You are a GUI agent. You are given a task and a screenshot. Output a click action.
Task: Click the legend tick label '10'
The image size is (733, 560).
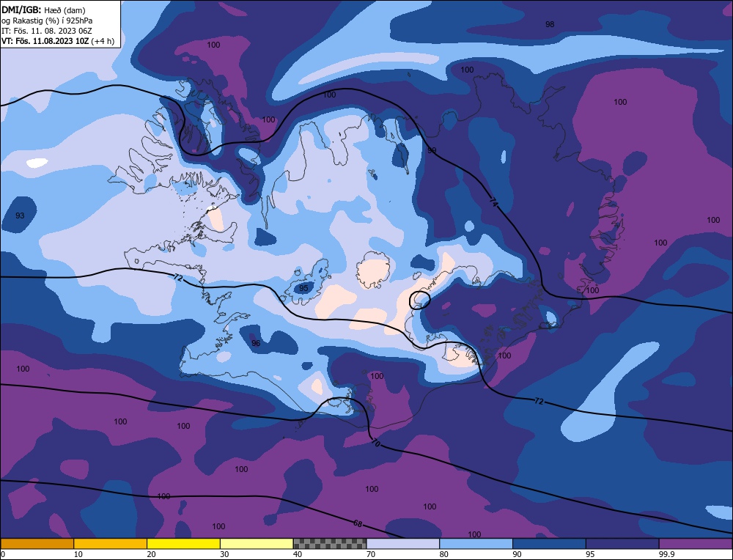click(78, 554)
